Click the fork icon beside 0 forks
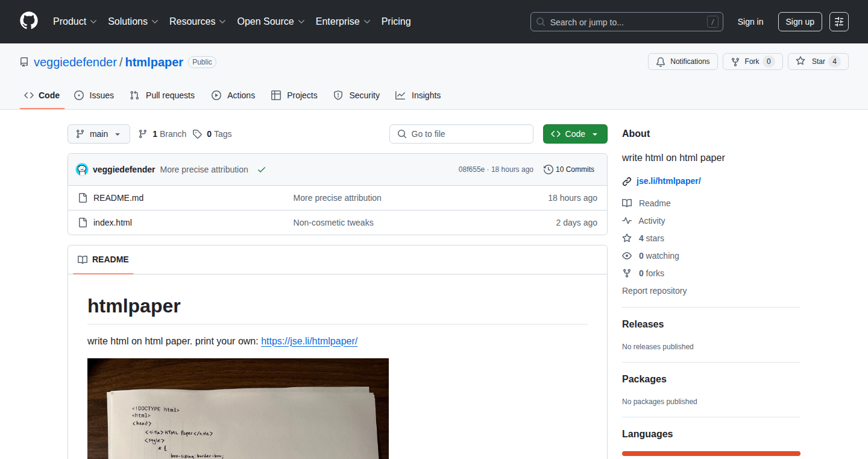Viewport: 868px width, 459px height. (x=627, y=273)
